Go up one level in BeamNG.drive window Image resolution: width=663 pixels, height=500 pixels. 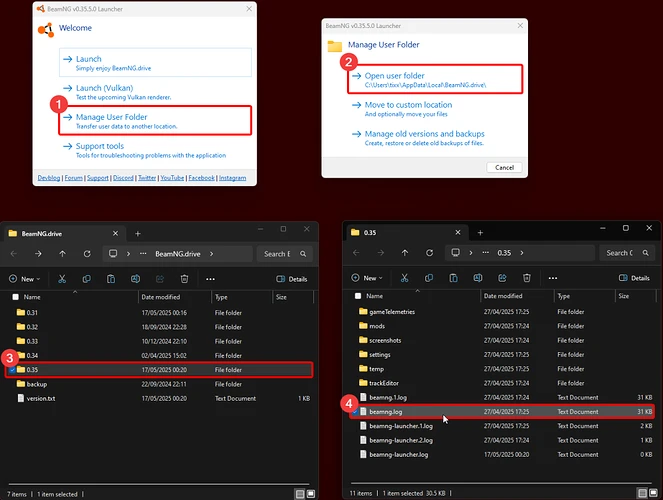tap(63, 254)
